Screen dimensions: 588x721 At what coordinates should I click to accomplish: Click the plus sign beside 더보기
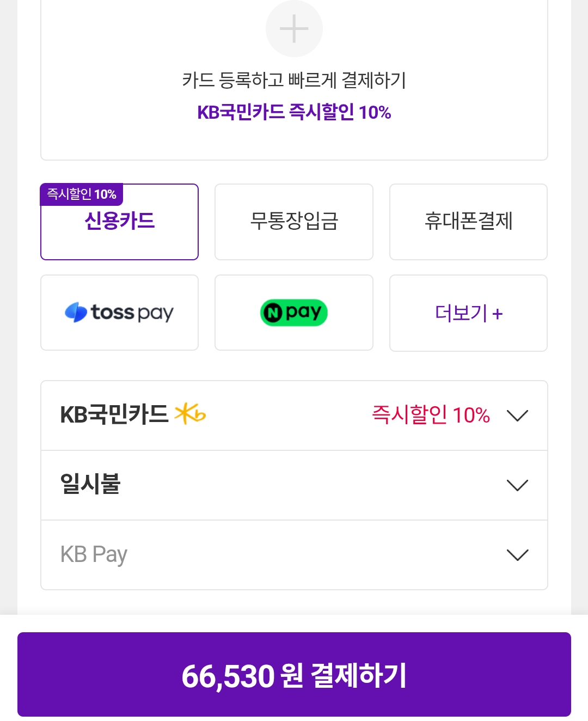pos(497,314)
